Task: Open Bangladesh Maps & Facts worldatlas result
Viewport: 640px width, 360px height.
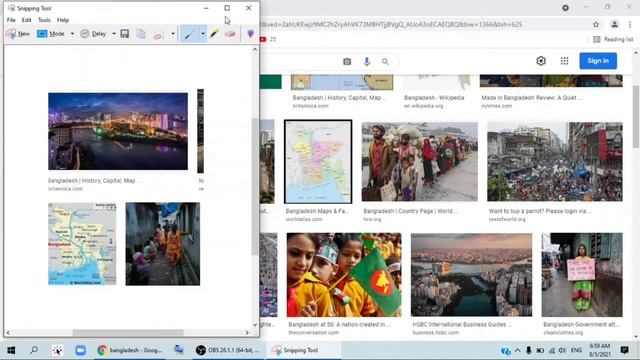Action: point(318,162)
